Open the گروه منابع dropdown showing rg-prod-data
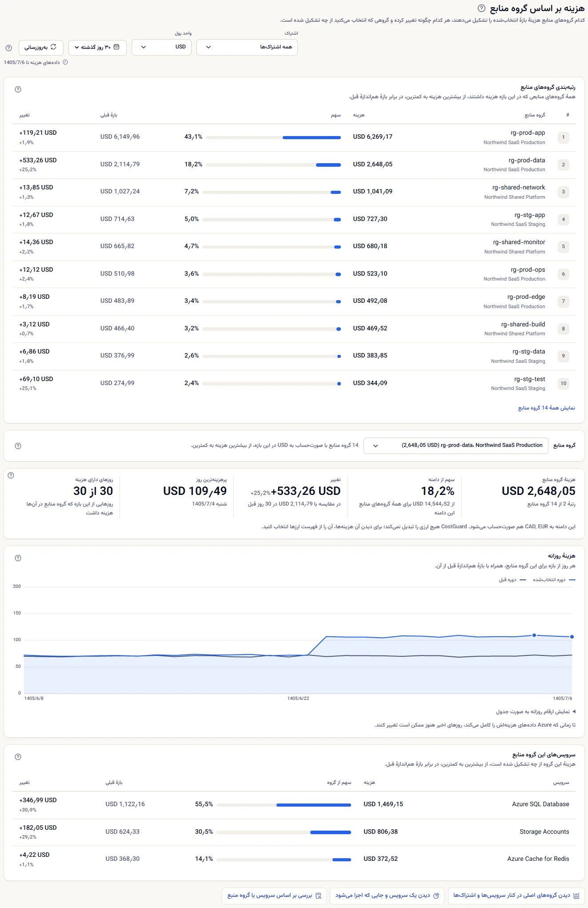Image resolution: width=588 pixels, height=908 pixels. [456, 446]
